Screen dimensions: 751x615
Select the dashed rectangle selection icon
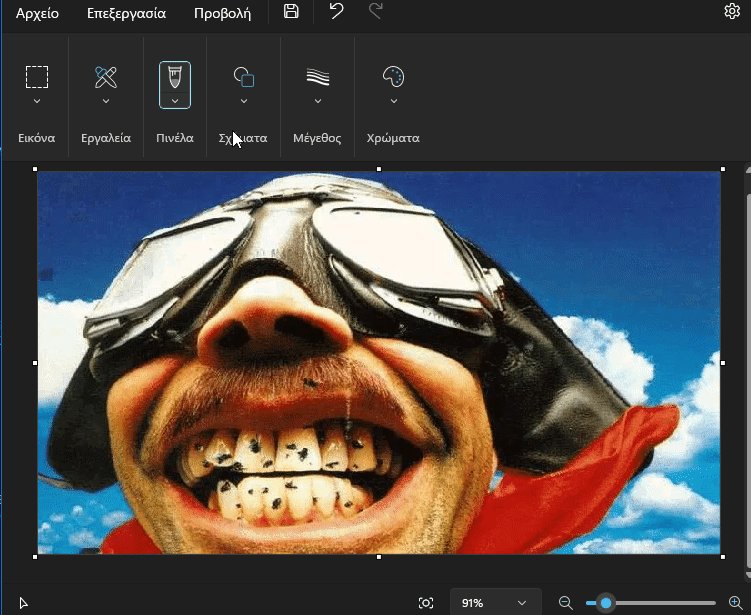[x=37, y=77]
